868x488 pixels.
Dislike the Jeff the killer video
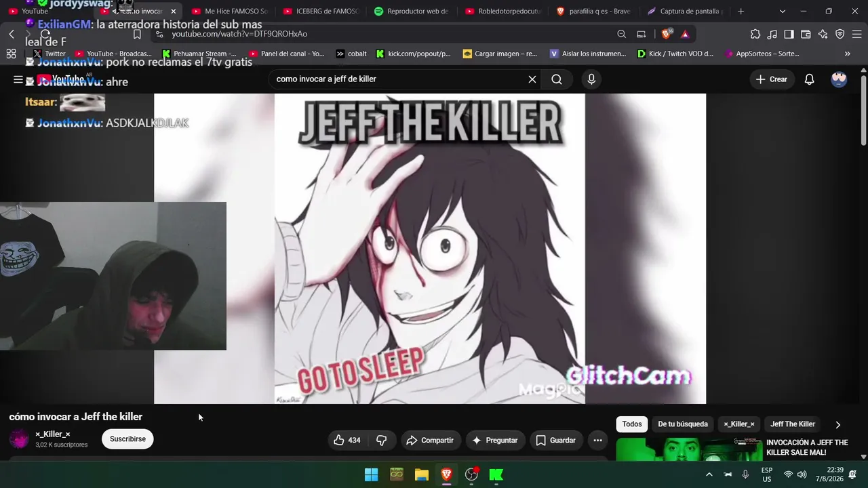381,441
